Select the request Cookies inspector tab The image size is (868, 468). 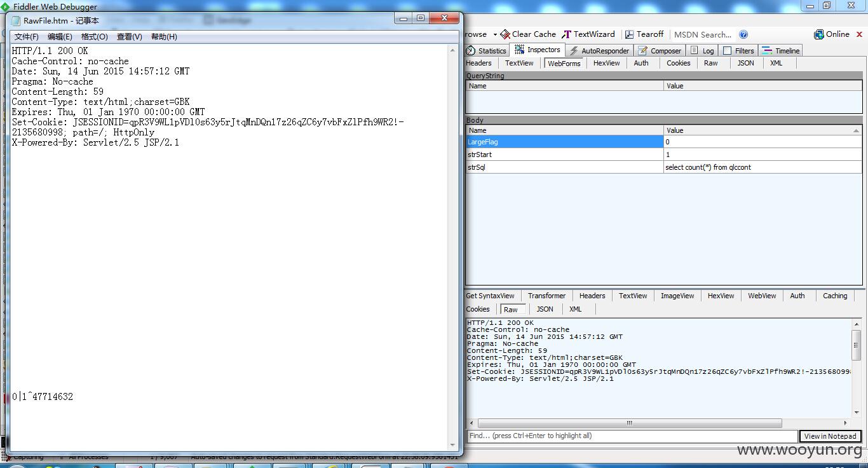coord(678,63)
